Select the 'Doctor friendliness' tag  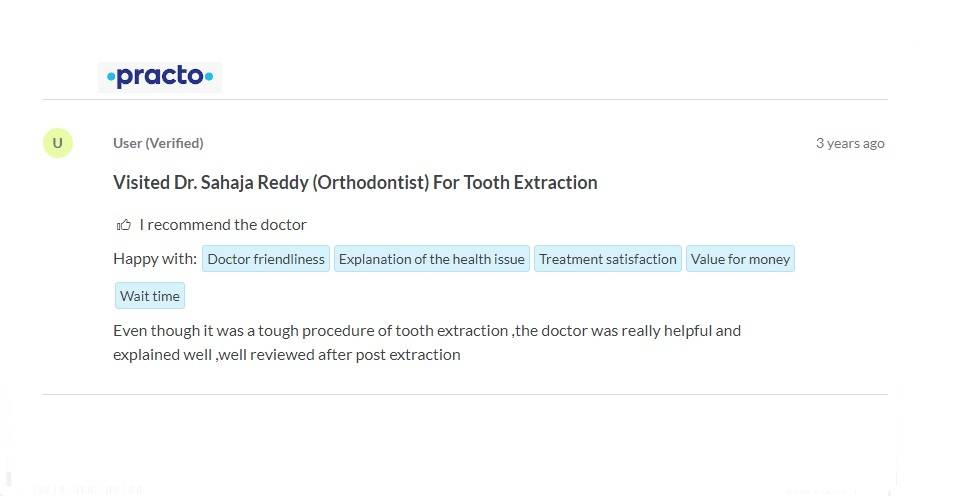tap(266, 259)
